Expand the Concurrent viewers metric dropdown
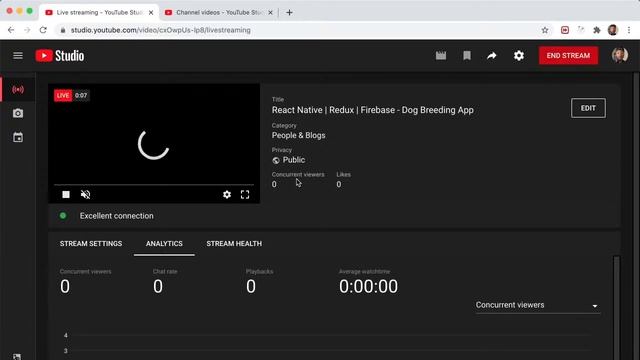Image resolution: width=640 pixels, height=360 pixels. 538,305
